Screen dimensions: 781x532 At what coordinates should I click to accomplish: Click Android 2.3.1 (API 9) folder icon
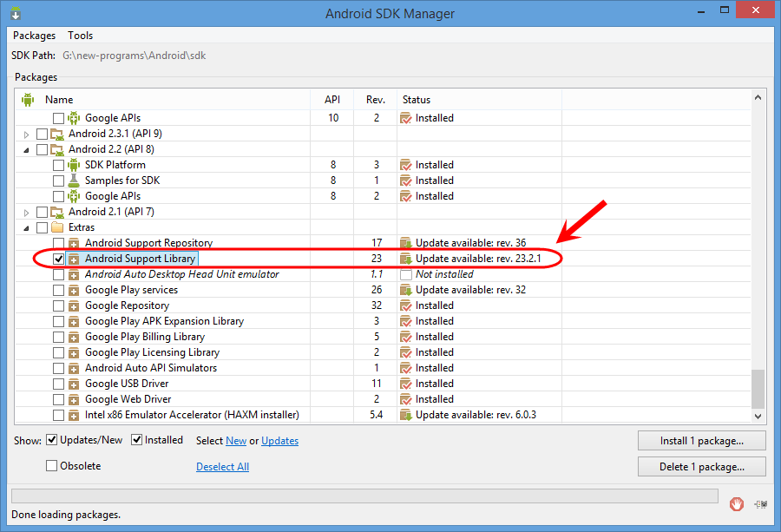57,134
